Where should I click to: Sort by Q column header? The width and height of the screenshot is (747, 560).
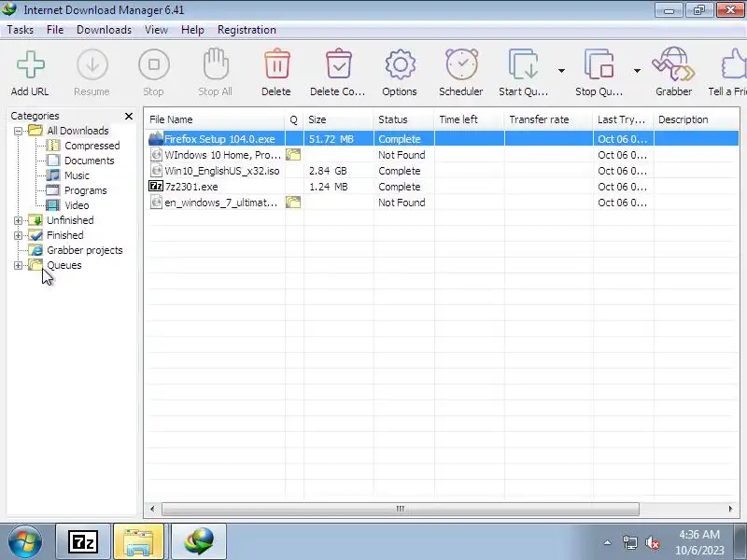click(294, 119)
